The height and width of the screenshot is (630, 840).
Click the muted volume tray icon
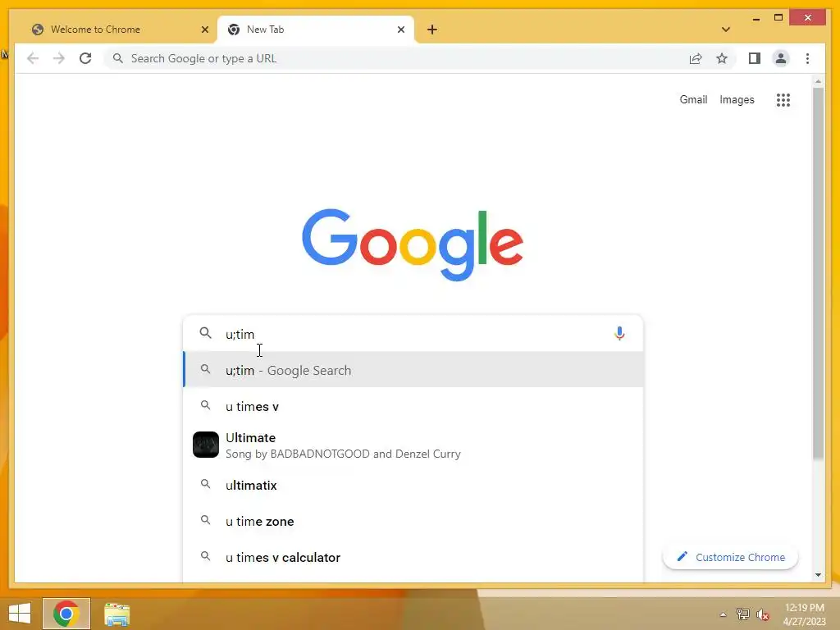tap(763, 614)
